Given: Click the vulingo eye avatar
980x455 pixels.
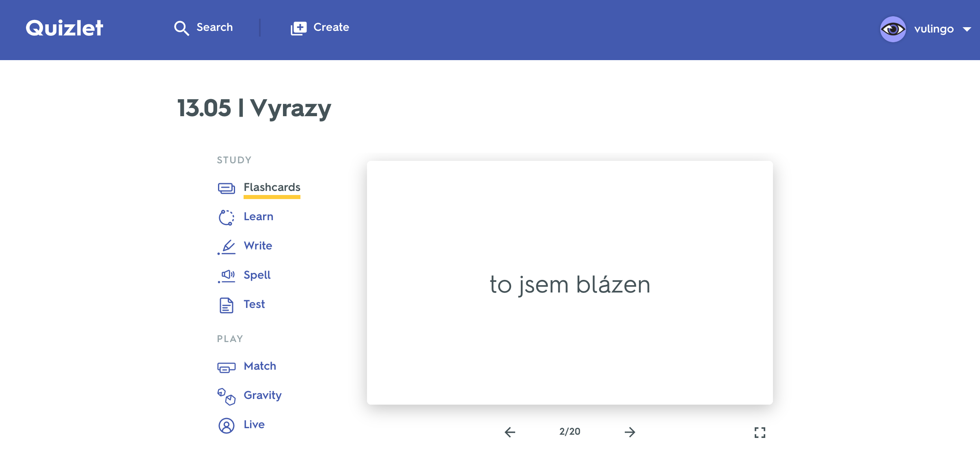Looking at the screenshot, I should point(893,29).
